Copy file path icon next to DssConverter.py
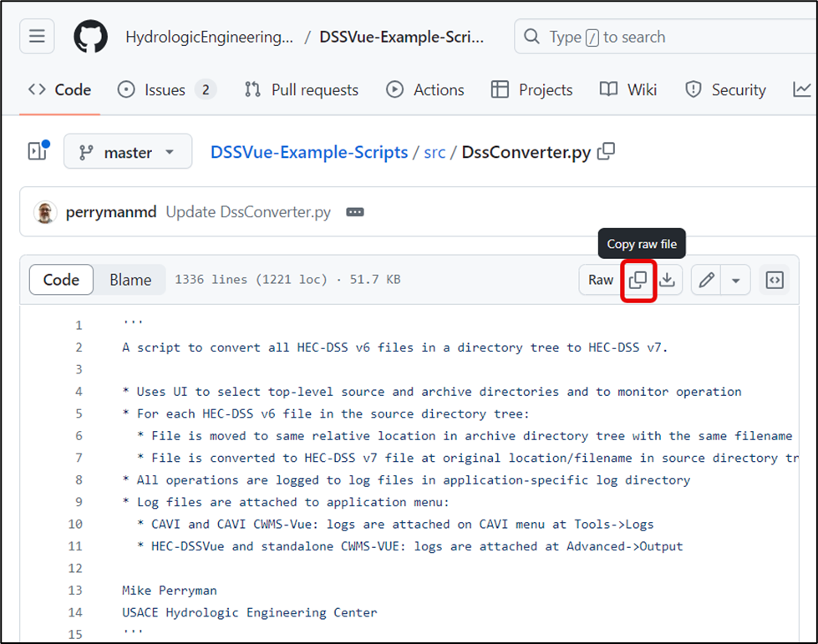Image resolution: width=818 pixels, height=644 pixels. [x=607, y=152]
